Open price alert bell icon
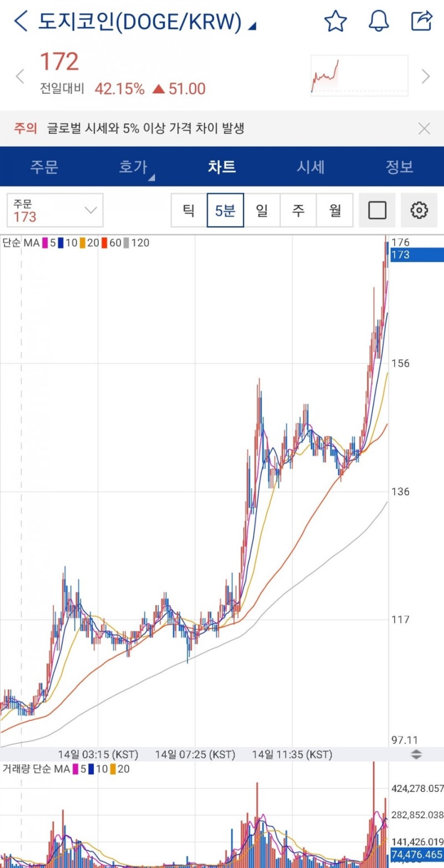 379,21
